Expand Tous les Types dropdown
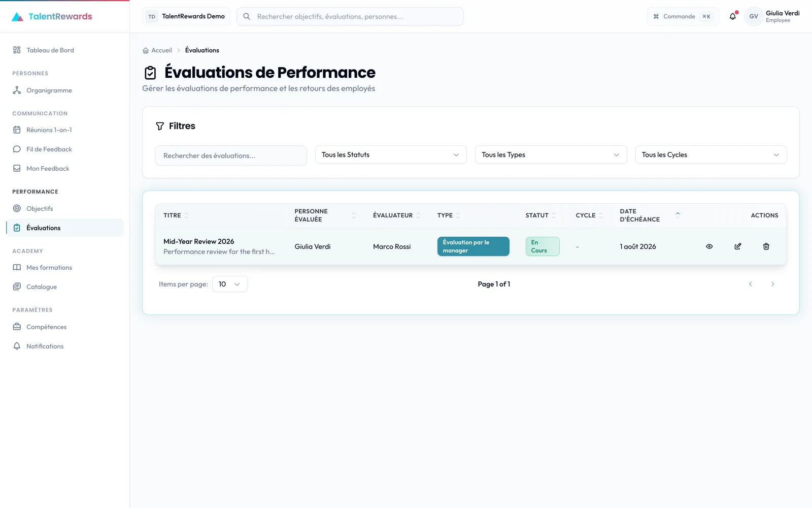This screenshot has height=508, width=812. tap(551, 155)
